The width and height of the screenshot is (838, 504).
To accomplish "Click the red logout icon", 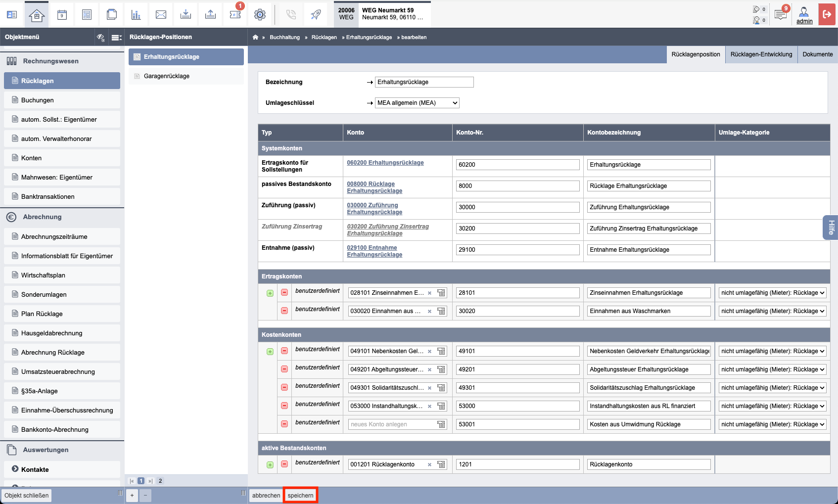I will [827, 14].
